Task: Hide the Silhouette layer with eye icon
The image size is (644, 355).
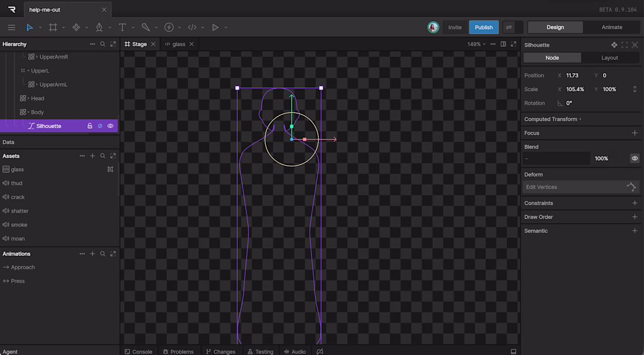Action: pyautogui.click(x=110, y=126)
